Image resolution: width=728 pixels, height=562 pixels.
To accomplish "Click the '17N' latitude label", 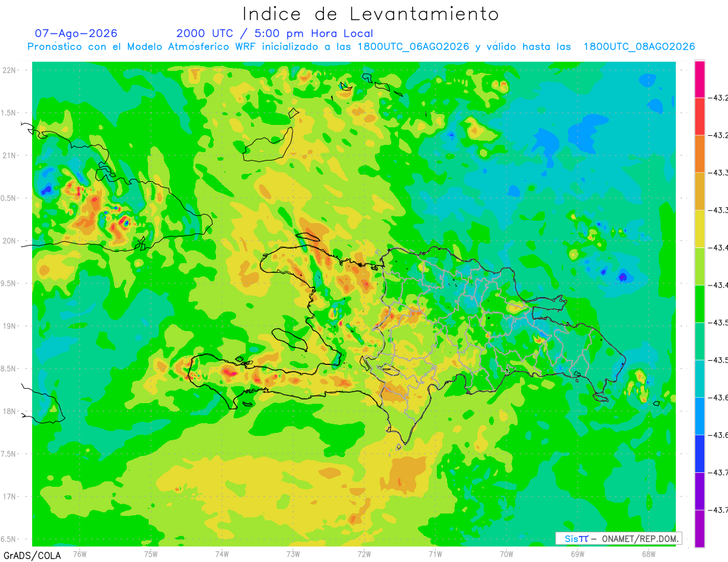I will click(10, 497).
